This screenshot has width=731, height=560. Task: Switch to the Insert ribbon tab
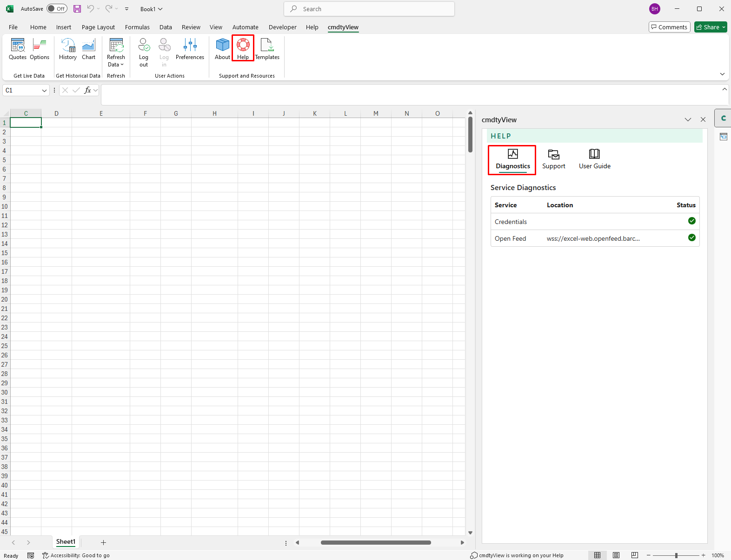tap(64, 27)
